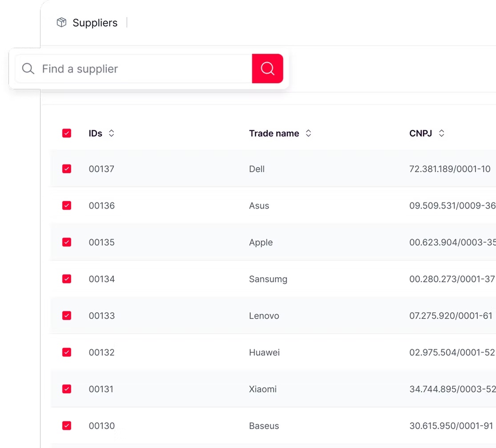This screenshot has height=448, width=496.
Task: Sort by CNPJ column arrows
Action: pos(442,133)
